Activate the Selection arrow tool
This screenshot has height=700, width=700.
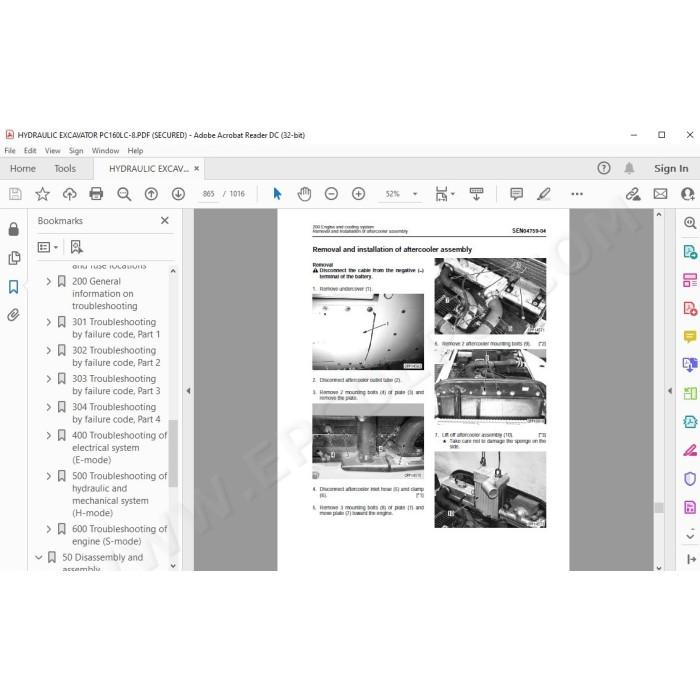pyautogui.click(x=277, y=194)
